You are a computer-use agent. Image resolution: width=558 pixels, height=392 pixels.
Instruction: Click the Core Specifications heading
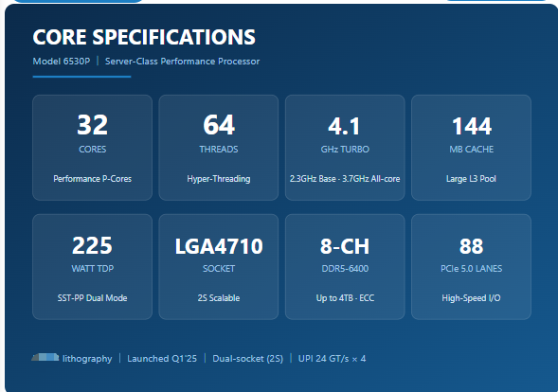point(144,37)
